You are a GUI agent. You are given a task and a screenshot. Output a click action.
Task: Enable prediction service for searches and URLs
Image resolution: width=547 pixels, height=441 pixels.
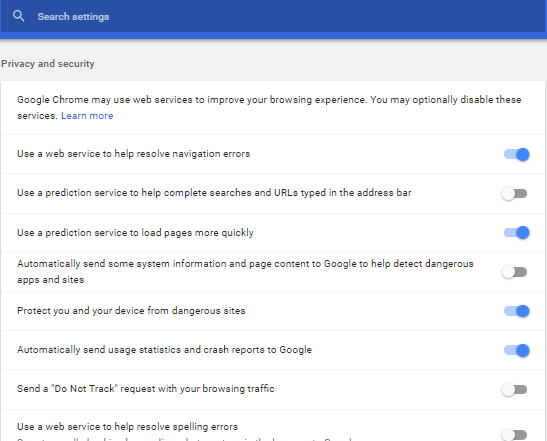pos(514,193)
